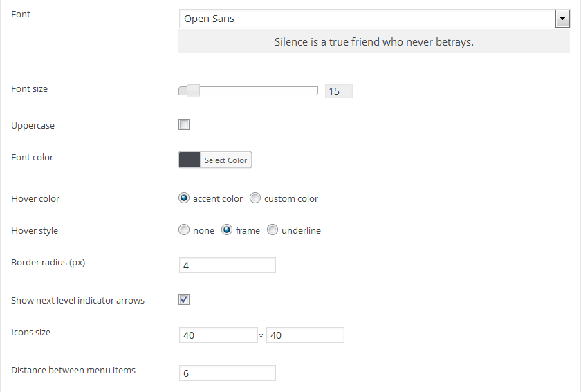
Task: Click the Show next level indicator arrows label
Action: pyautogui.click(x=77, y=300)
